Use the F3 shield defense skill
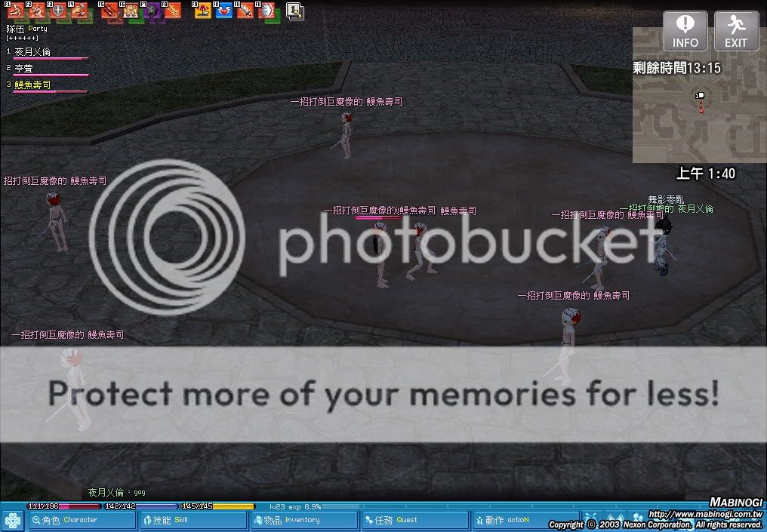 (57, 11)
